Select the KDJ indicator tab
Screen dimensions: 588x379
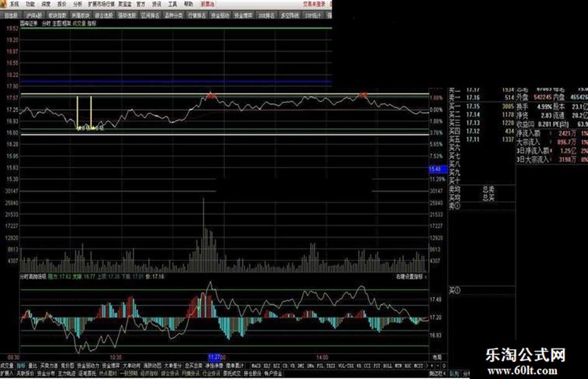pos(267,365)
